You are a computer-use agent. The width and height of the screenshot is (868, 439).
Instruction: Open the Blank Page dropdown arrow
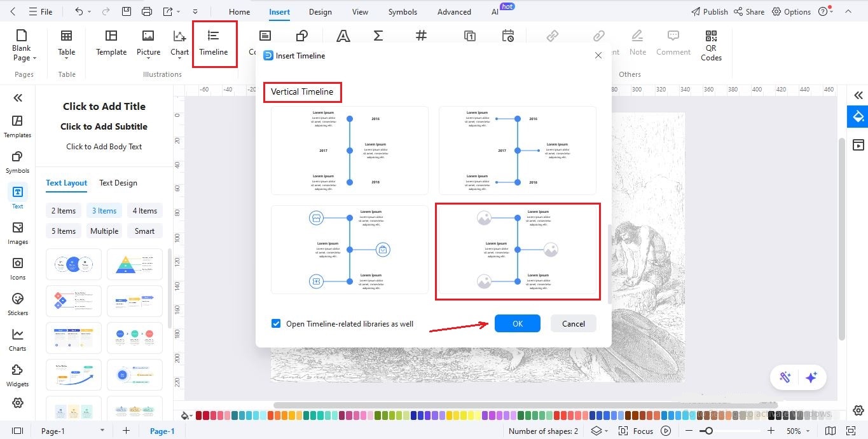(x=34, y=58)
